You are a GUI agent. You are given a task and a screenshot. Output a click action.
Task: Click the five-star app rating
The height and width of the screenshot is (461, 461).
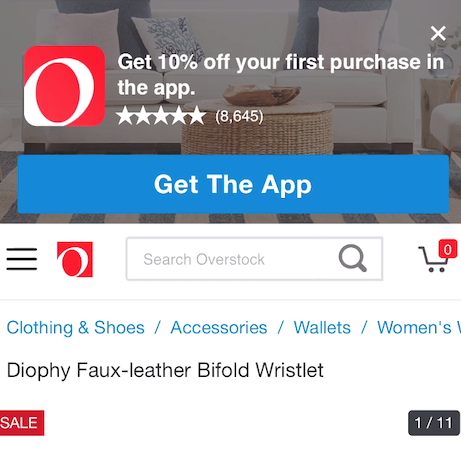pos(161,116)
